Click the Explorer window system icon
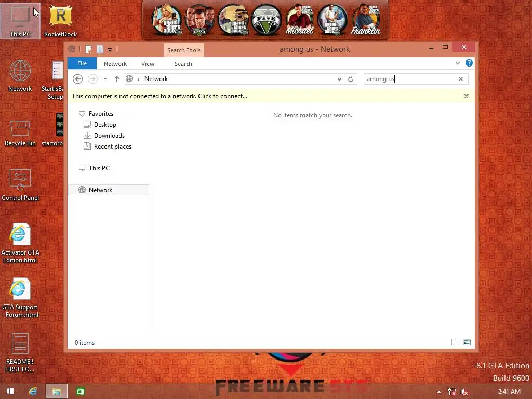 72,49
